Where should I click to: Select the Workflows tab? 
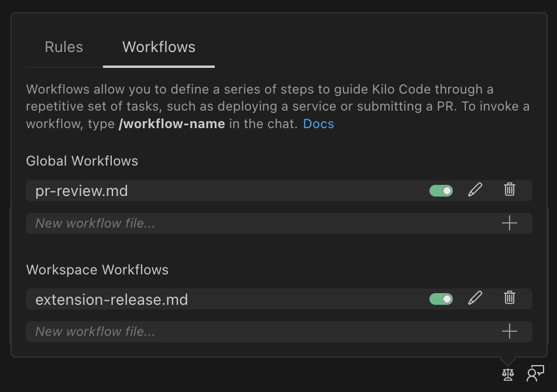coord(158,47)
